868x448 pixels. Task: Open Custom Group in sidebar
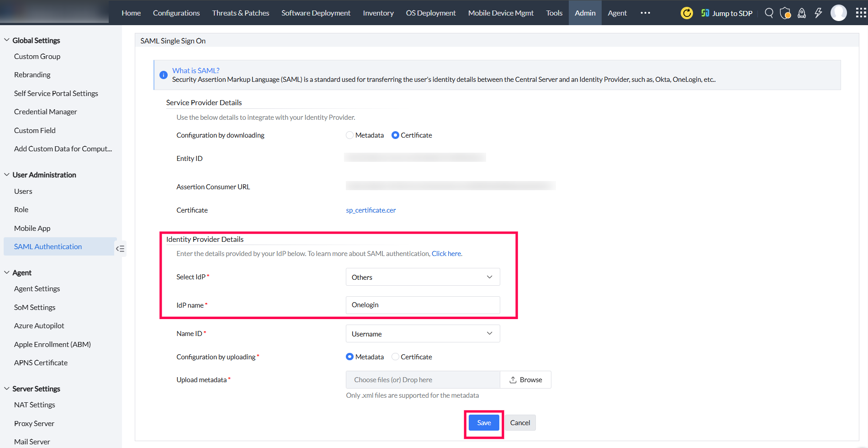(x=37, y=56)
